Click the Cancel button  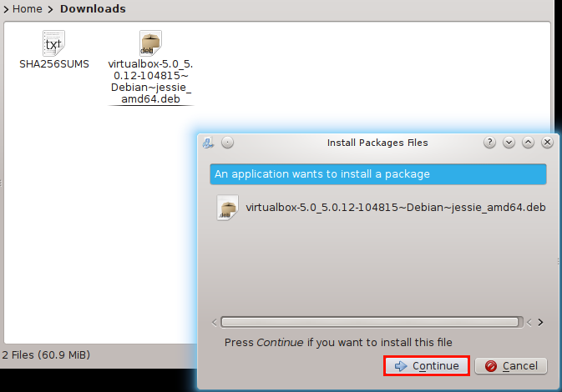[511, 366]
